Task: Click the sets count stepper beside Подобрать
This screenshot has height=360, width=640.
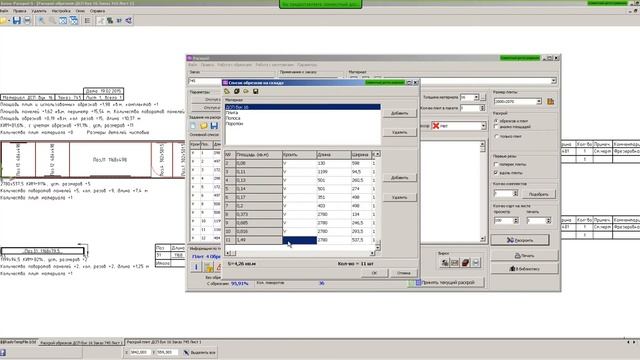Action: 515,193
